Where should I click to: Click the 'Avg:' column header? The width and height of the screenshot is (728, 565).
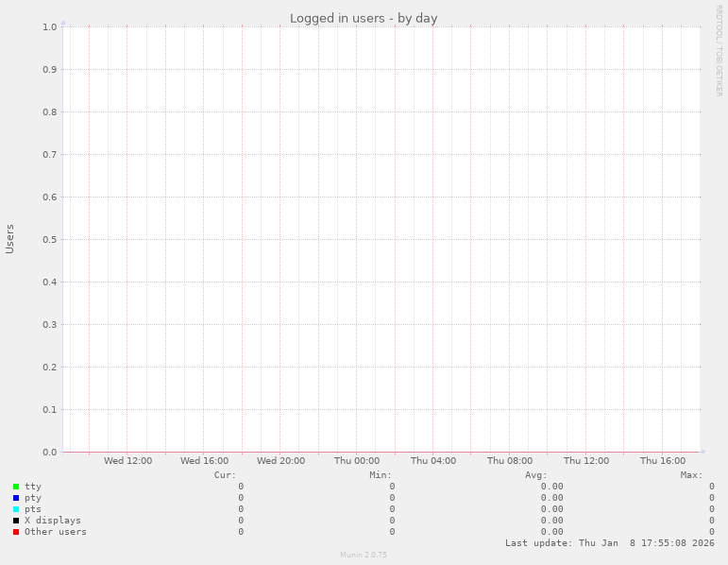coord(536,474)
